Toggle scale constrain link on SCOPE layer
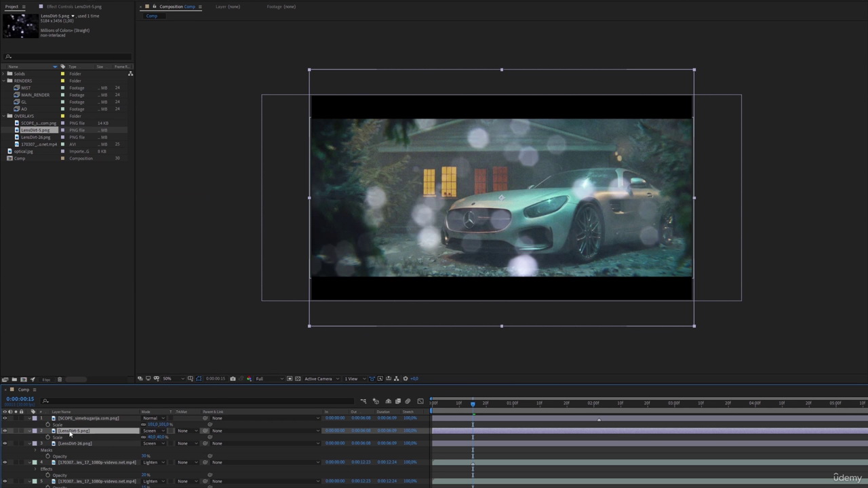Screen dimensions: 868x488 click(x=143, y=425)
